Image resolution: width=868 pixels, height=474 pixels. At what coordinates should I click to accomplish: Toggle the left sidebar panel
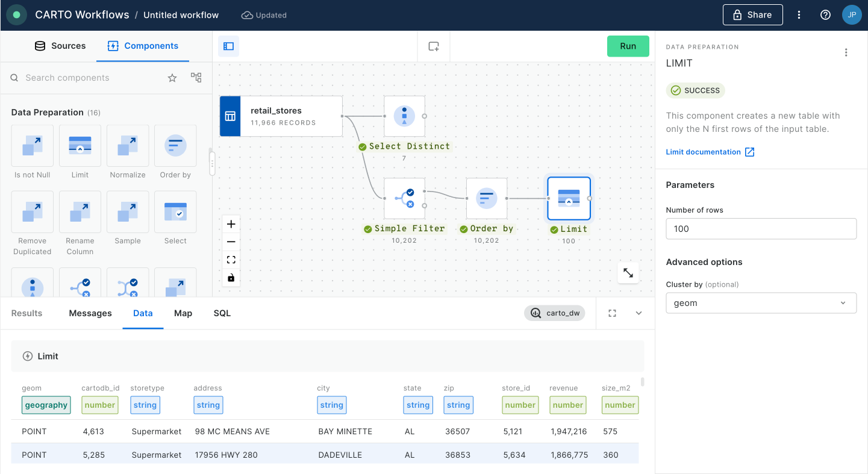228,46
